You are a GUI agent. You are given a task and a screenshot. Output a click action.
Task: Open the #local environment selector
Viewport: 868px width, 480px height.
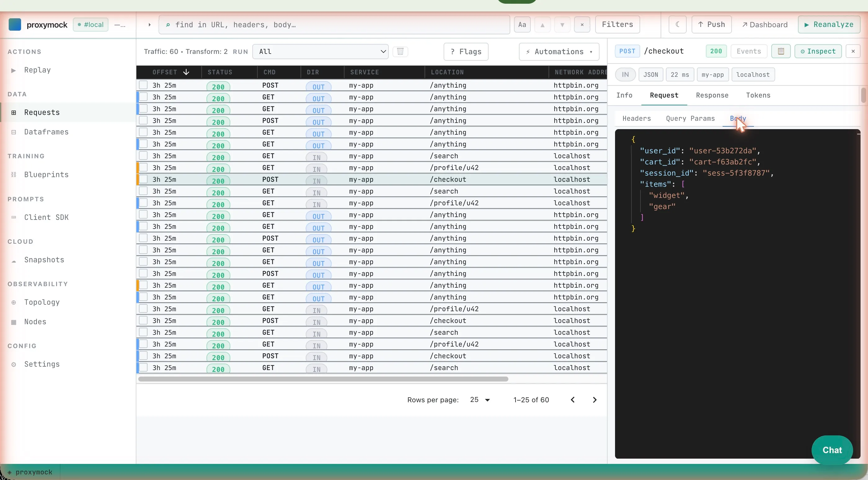pos(91,24)
